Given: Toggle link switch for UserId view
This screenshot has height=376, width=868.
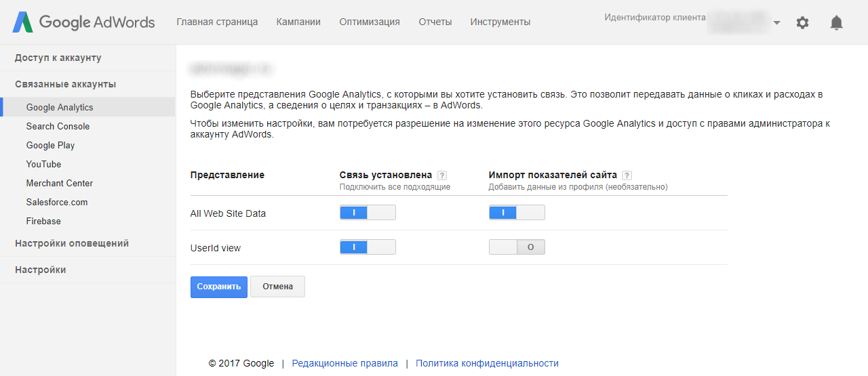Looking at the screenshot, I should pyautogui.click(x=368, y=247).
